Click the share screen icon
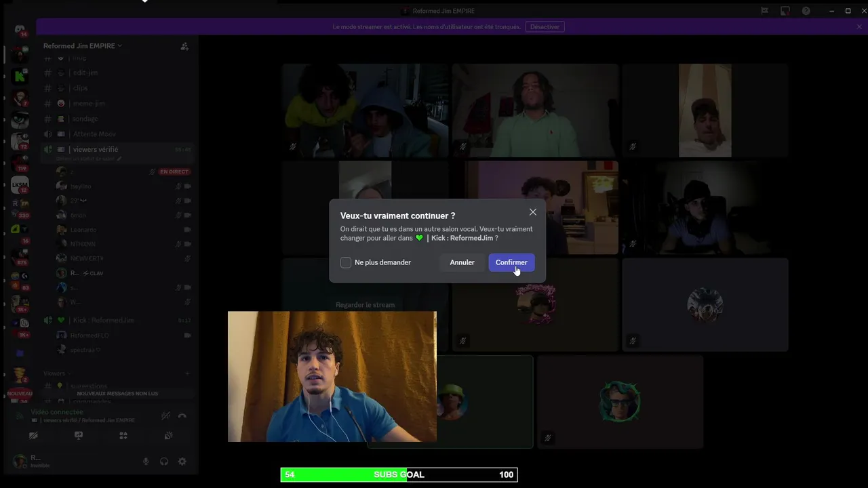 coord(79,436)
